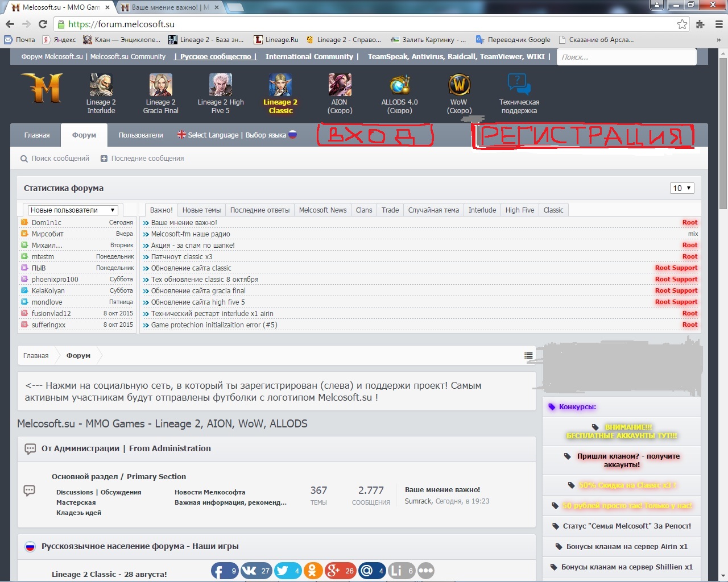Share via Odnoklassniki button
Viewport: 728px width, 582px height.
313,571
